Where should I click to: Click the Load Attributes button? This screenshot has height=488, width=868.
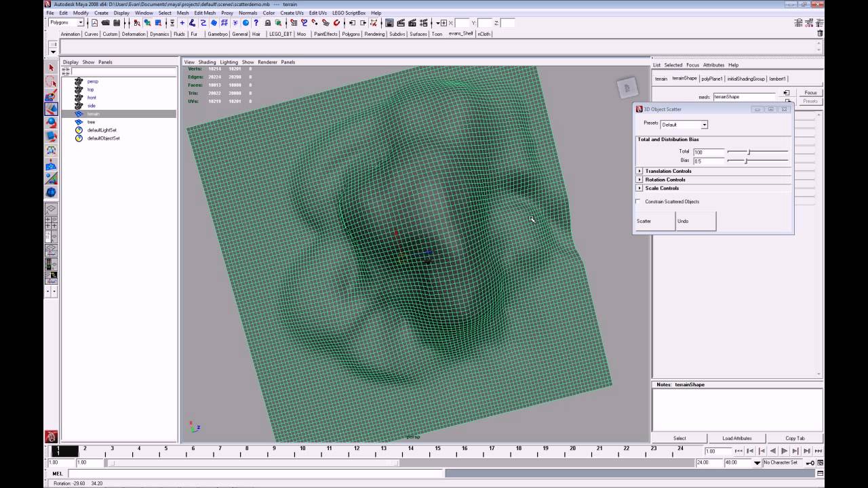[x=736, y=438]
